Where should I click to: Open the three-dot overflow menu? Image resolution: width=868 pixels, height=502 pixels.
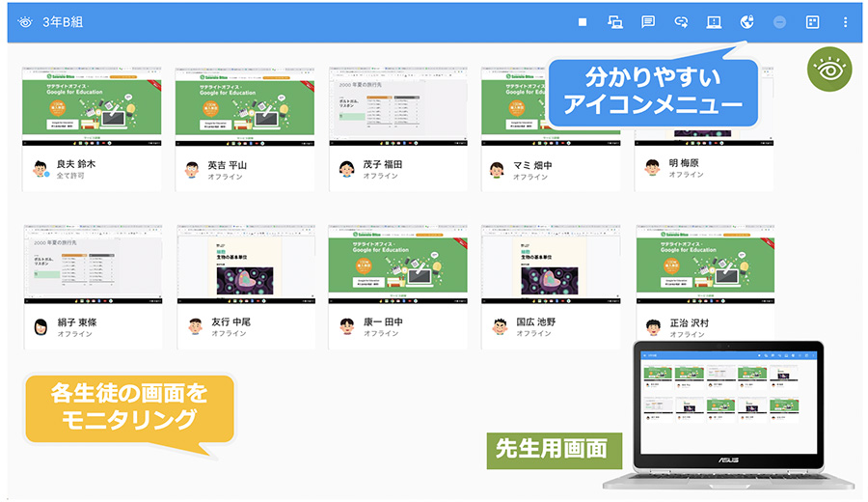coord(845,21)
